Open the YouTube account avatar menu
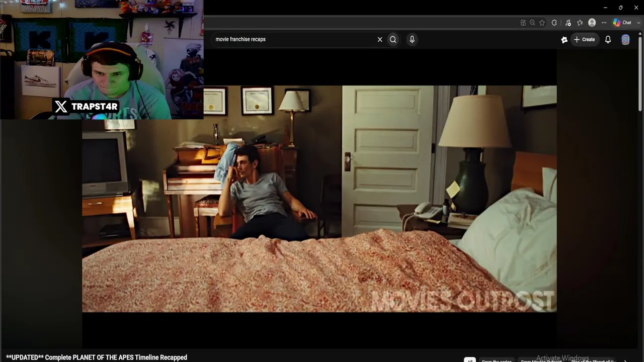 point(625,40)
